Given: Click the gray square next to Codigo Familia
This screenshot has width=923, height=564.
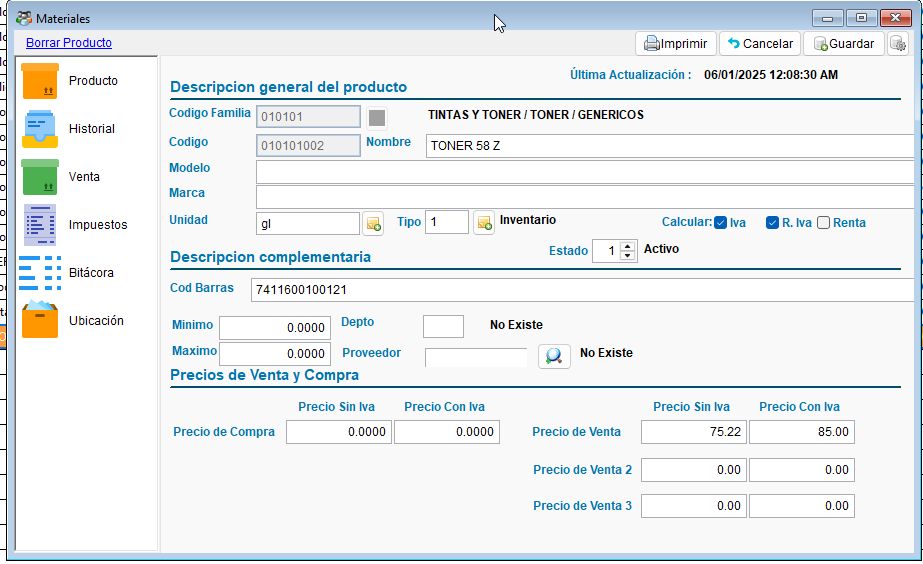Looking at the screenshot, I should tap(377, 118).
